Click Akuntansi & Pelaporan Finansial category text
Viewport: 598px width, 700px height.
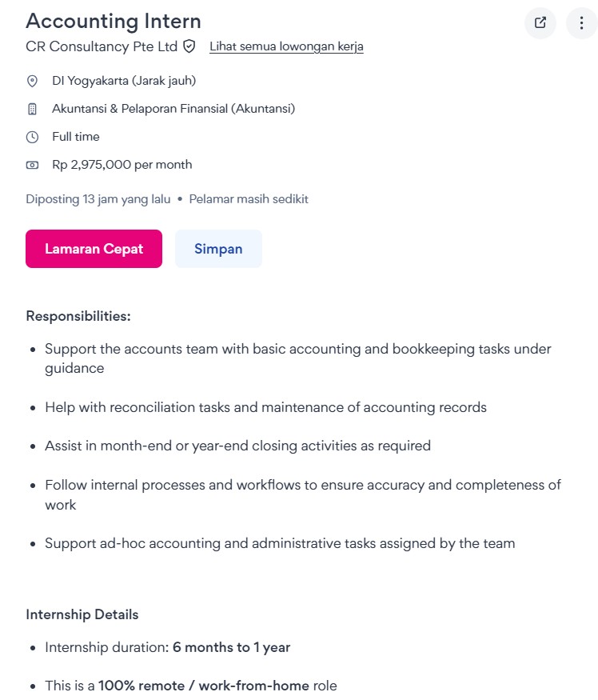click(x=173, y=109)
